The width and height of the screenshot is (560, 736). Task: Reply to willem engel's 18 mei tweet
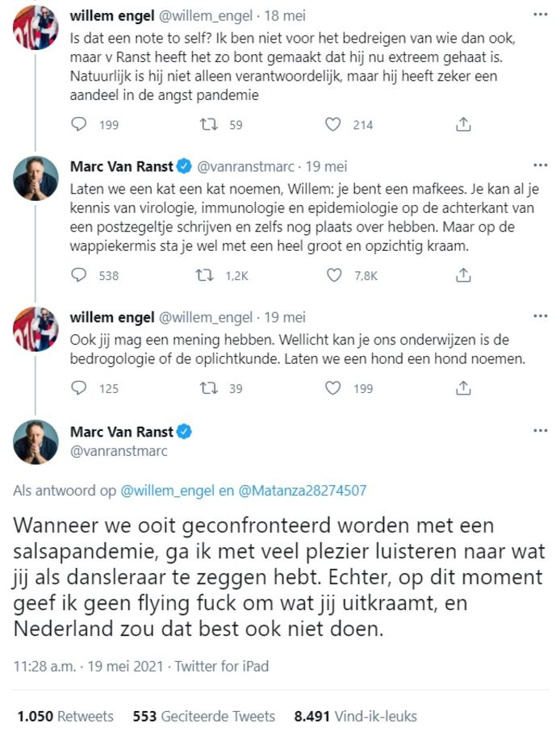pyautogui.click(x=80, y=124)
